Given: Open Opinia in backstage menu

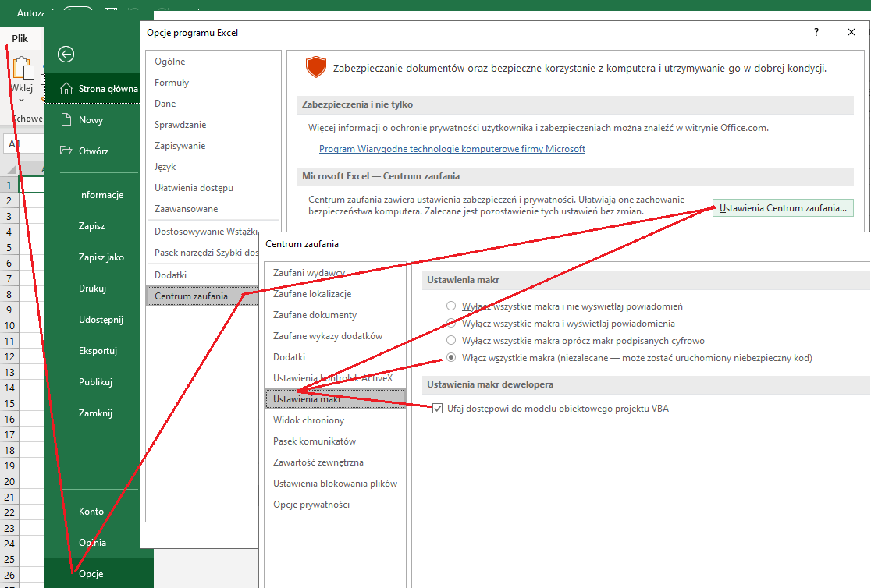Looking at the screenshot, I should pos(92,543).
